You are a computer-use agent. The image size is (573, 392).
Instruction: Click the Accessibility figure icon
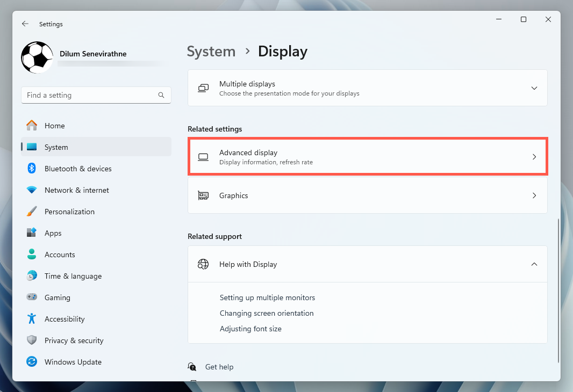coord(32,319)
